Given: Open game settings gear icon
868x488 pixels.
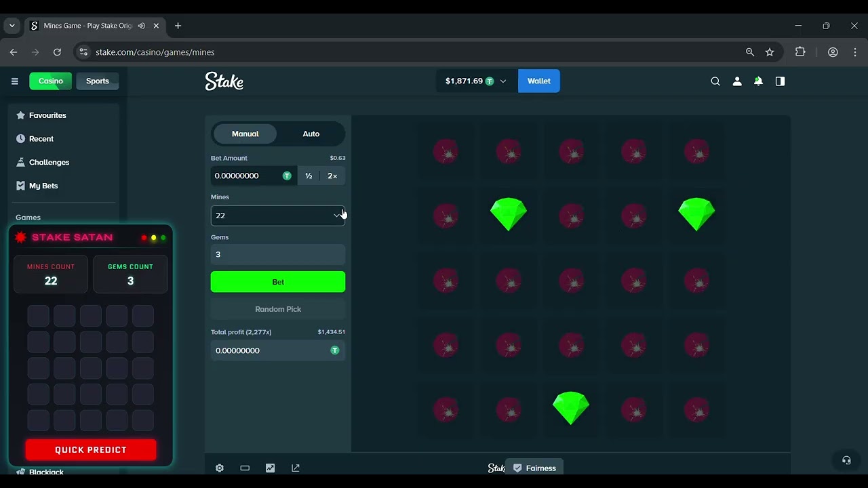Looking at the screenshot, I should tap(220, 468).
